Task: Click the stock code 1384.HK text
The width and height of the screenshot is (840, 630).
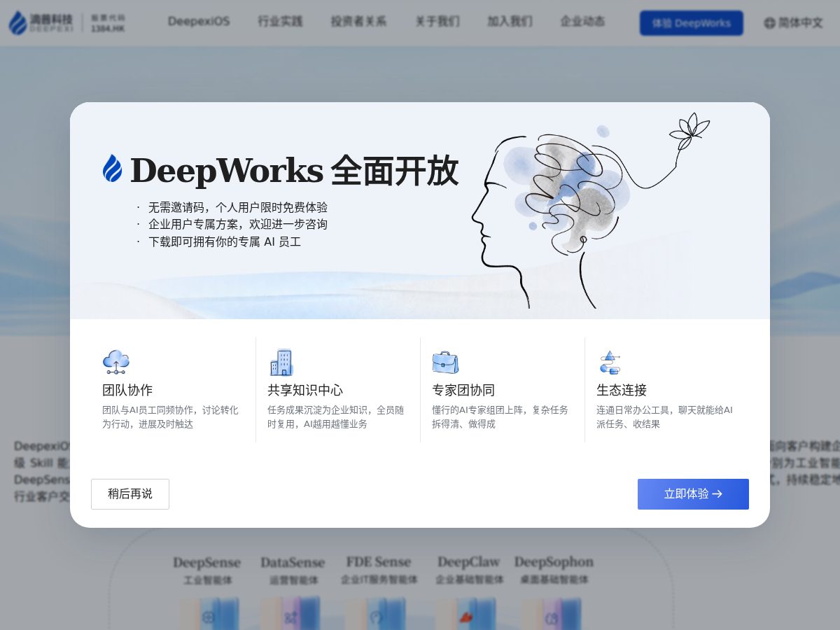Action: tap(108, 29)
